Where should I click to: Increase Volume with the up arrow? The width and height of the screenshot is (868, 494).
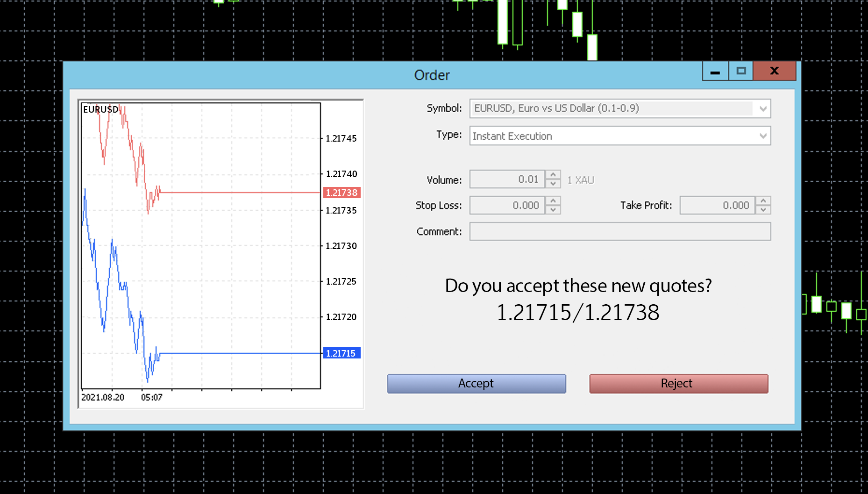(x=553, y=175)
